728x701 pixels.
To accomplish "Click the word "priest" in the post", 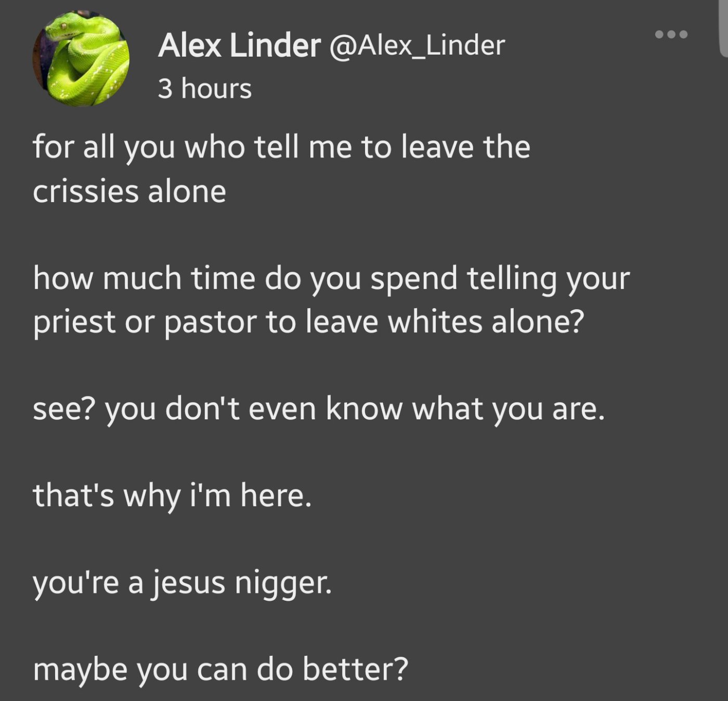I will (74, 323).
